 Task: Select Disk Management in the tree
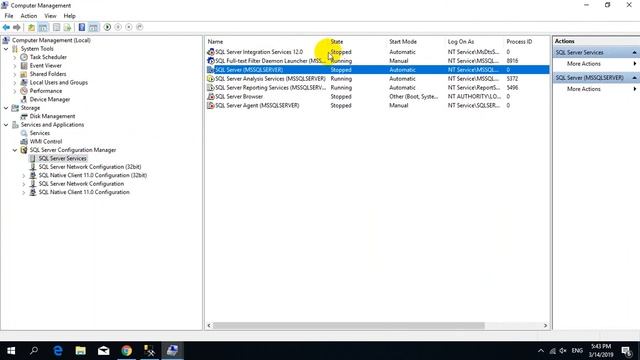(52, 116)
